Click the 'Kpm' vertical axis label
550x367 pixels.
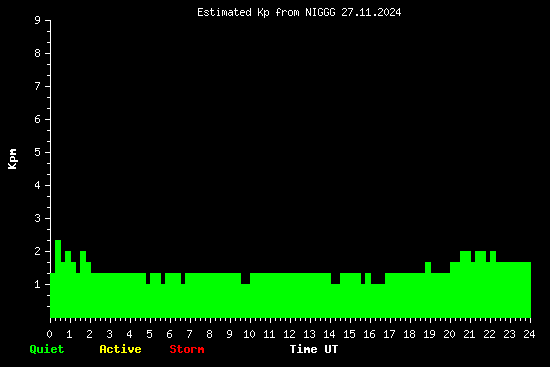pyautogui.click(x=12, y=159)
